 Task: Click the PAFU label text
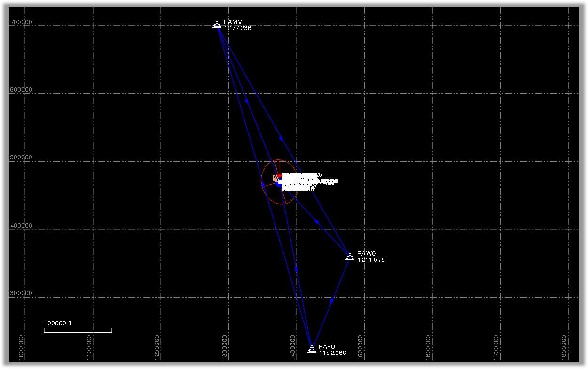click(328, 346)
